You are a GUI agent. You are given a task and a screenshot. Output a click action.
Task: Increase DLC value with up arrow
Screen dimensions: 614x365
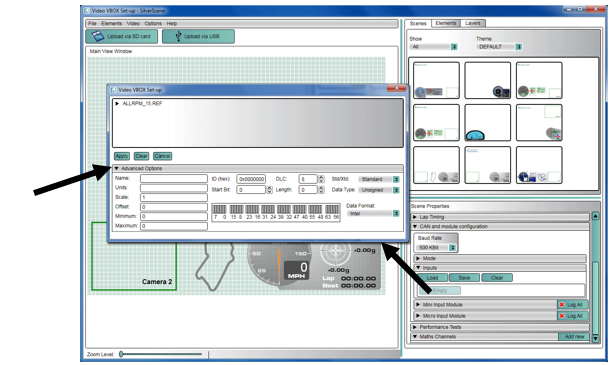point(321,177)
